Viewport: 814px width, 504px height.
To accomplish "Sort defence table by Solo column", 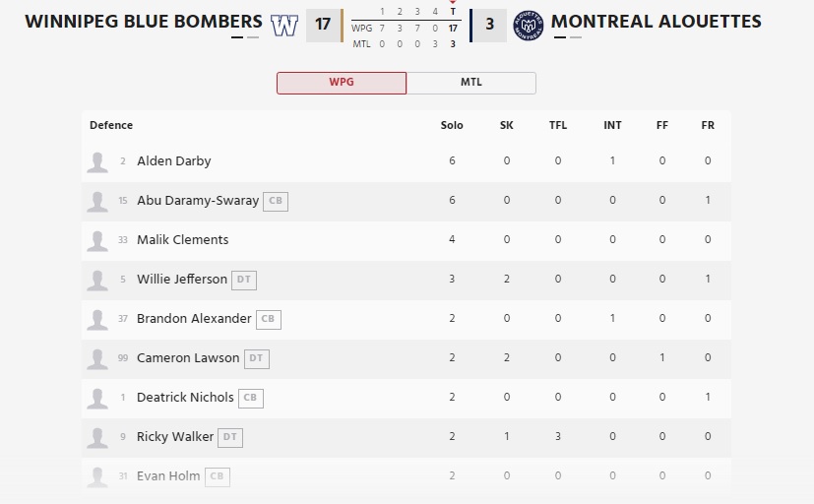I will 452,126.
